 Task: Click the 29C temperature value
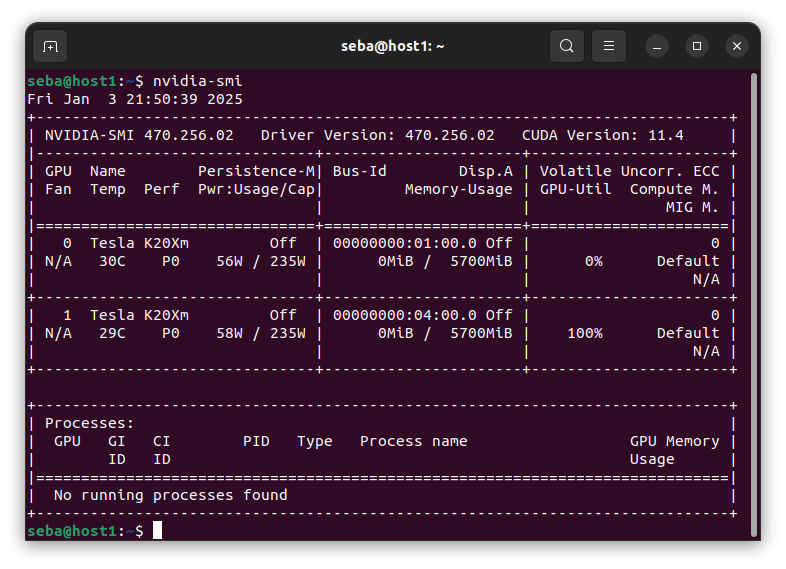(x=112, y=333)
